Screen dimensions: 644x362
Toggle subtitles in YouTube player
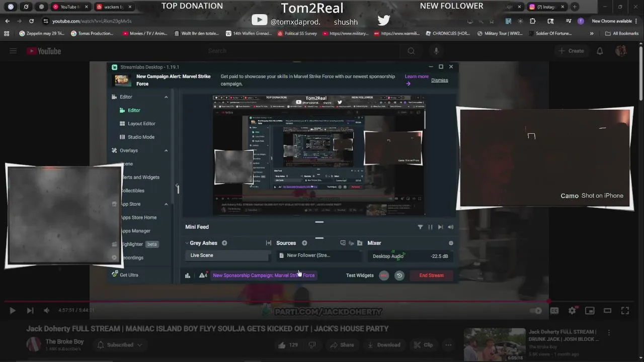coord(554,311)
